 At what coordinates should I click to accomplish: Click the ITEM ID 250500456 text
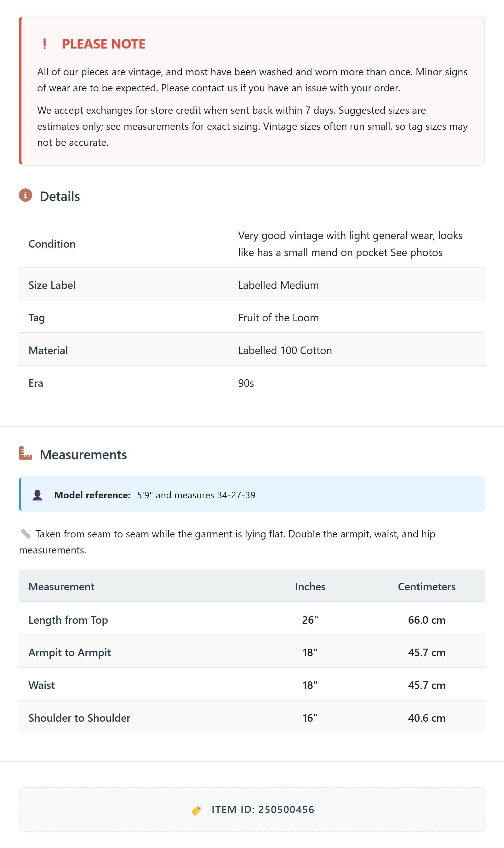coord(263,810)
